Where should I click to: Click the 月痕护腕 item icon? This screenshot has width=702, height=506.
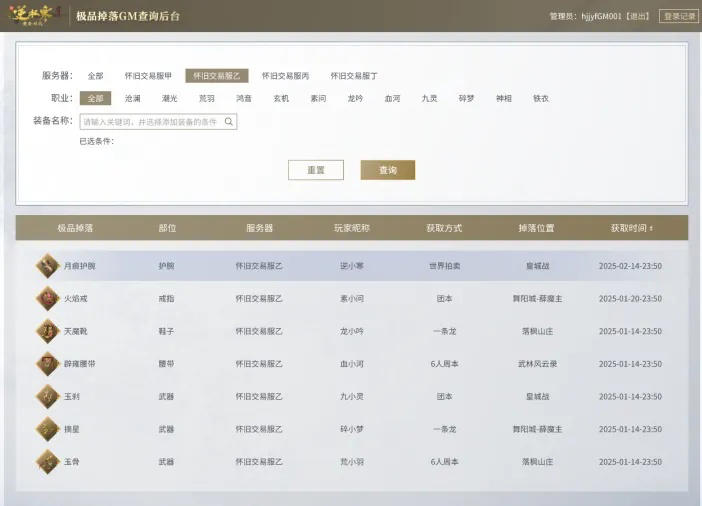click(x=47, y=266)
